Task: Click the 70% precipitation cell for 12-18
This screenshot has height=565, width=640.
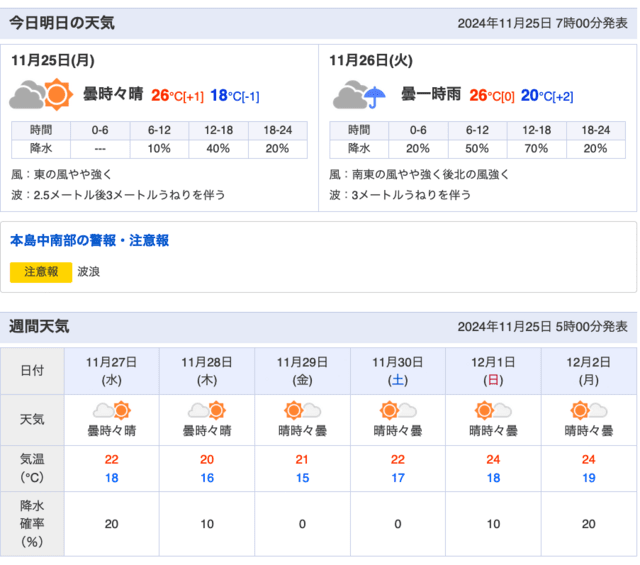Action: tap(536, 149)
